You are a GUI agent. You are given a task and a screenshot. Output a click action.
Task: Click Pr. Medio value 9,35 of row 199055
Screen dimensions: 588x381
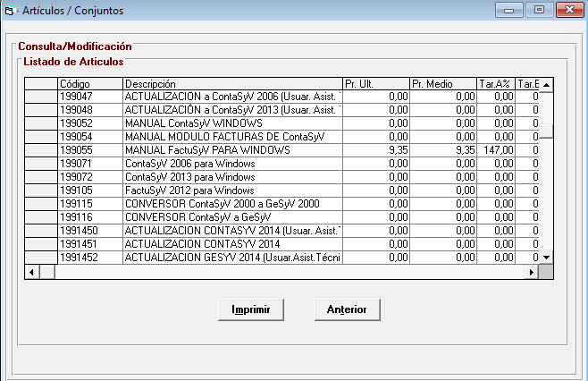pyautogui.click(x=443, y=150)
